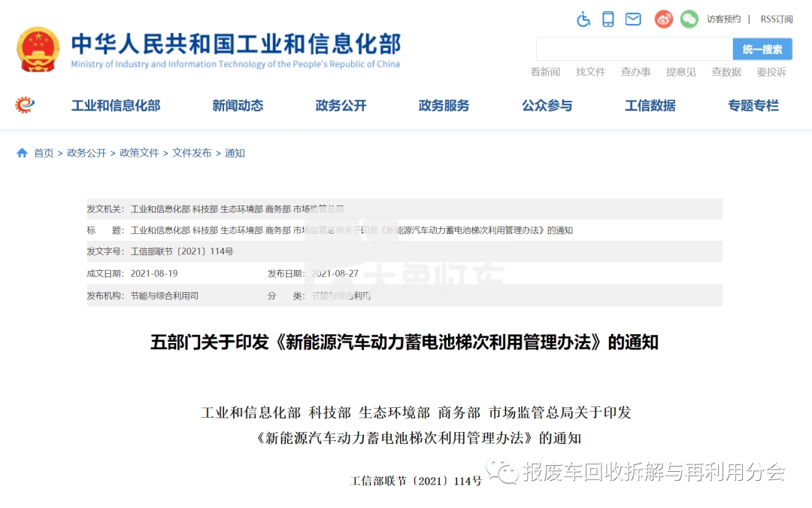This screenshot has width=812, height=508.
Task: Open the 访客预约 link
Action: tap(723, 20)
